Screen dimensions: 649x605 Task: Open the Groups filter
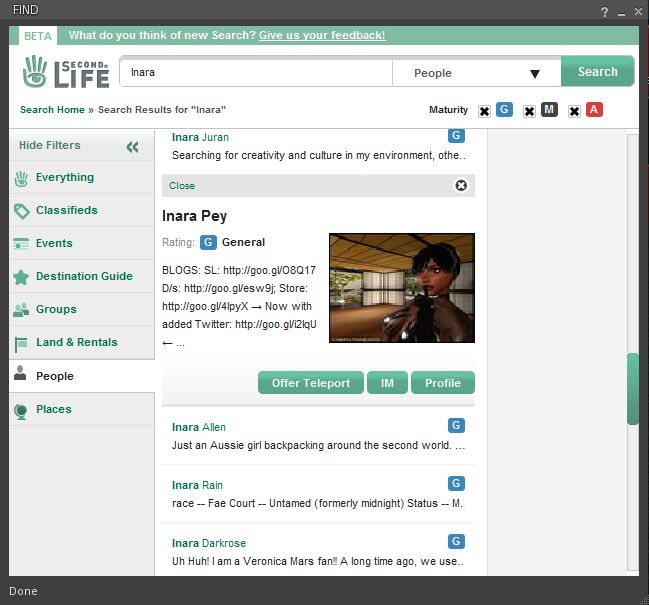coord(56,310)
